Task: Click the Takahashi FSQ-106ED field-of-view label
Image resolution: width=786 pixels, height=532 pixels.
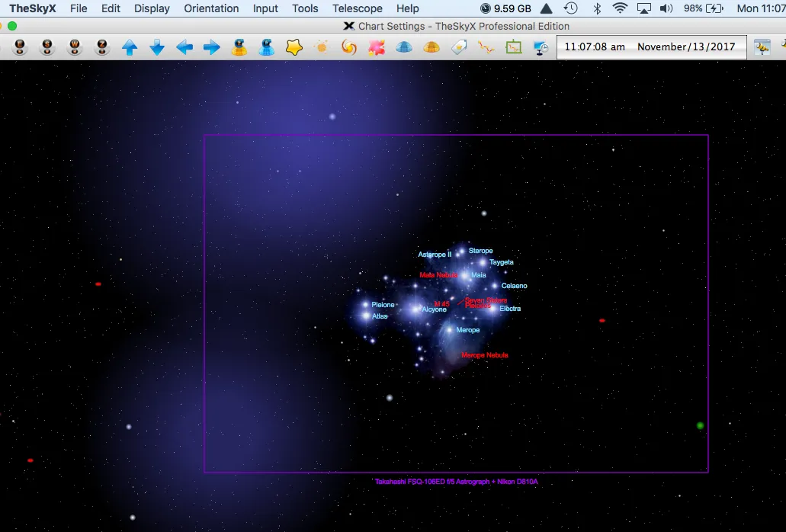Action: [x=456, y=482]
